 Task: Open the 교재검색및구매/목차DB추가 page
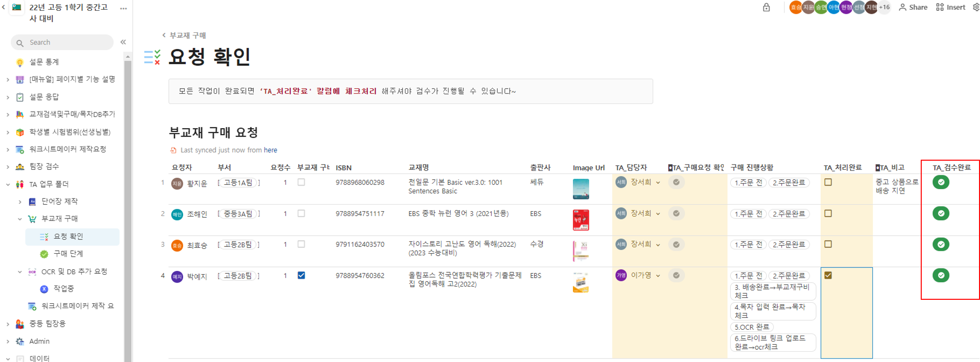click(72, 114)
